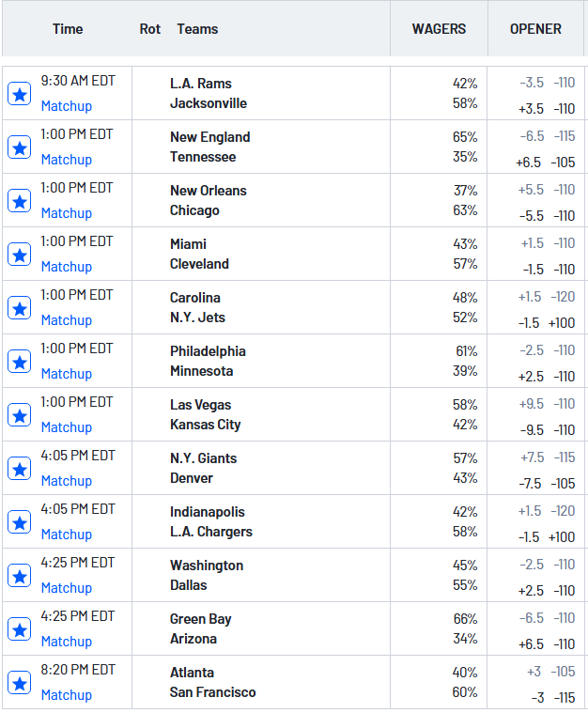This screenshot has height=713, width=588.
Task: Select the Kansas City -9.5 opener line
Action: [x=547, y=430]
